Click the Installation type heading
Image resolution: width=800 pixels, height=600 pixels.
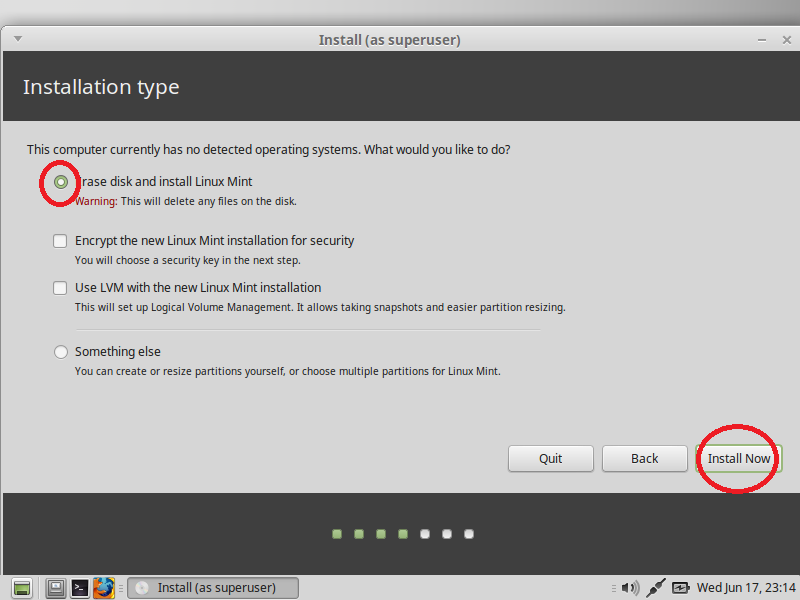click(x=101, y=87)
